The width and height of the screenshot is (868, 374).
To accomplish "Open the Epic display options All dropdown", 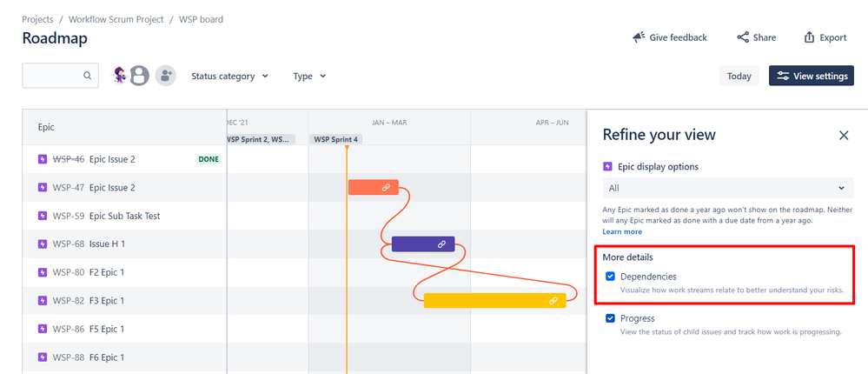I will tap(728, 188).
